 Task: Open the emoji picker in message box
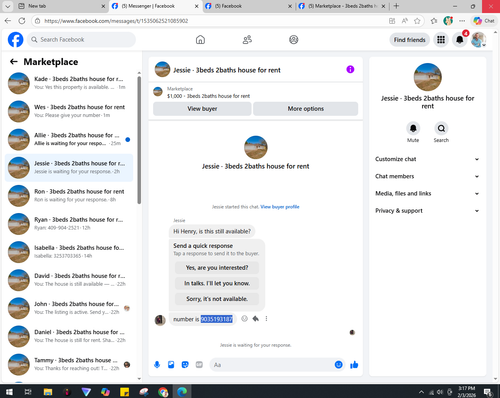(338, 365)
